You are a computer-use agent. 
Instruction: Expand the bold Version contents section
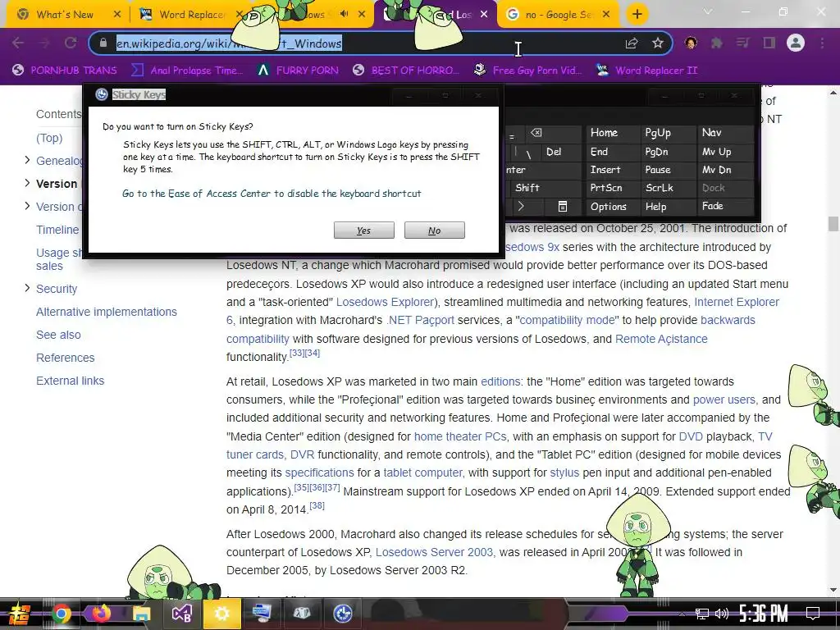(x=27, y=183)
